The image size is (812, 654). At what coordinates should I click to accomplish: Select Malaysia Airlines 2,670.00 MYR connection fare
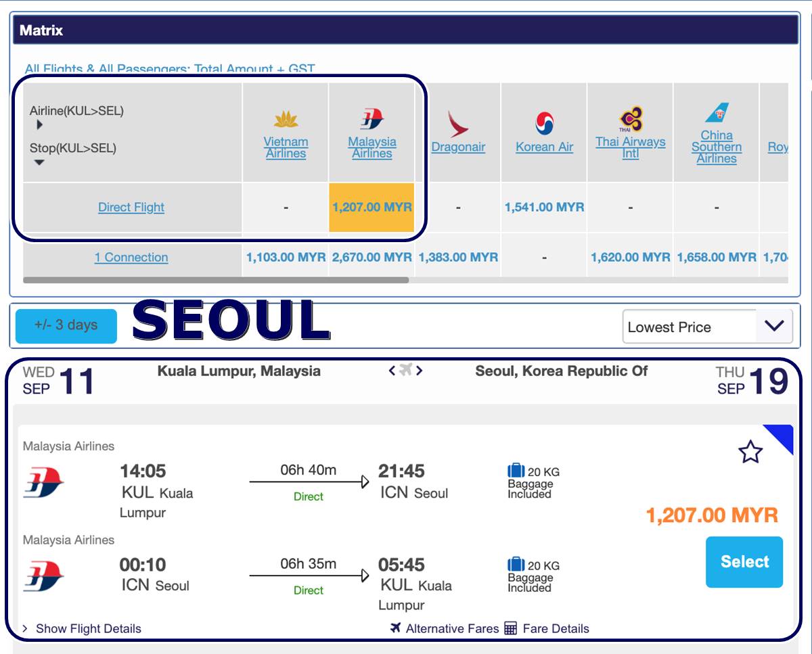coord(371,257)
